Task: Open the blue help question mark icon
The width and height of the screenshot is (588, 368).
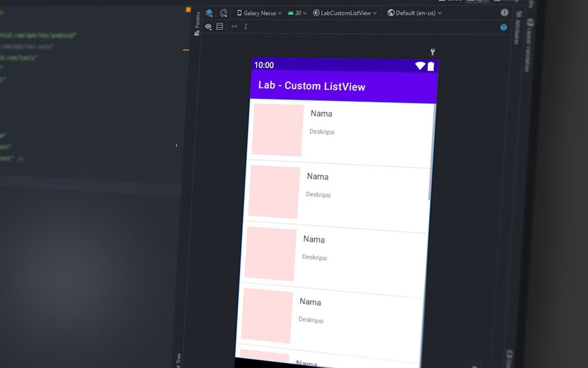Action: click(504, 27)
